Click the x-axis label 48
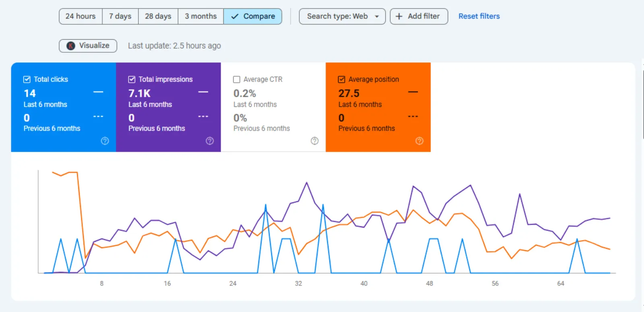 tap(429, 283)
